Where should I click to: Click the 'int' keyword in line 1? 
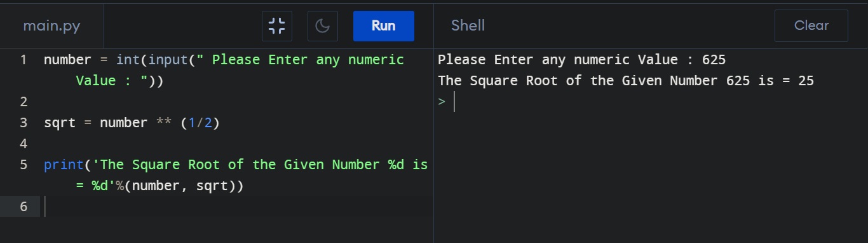128,60
